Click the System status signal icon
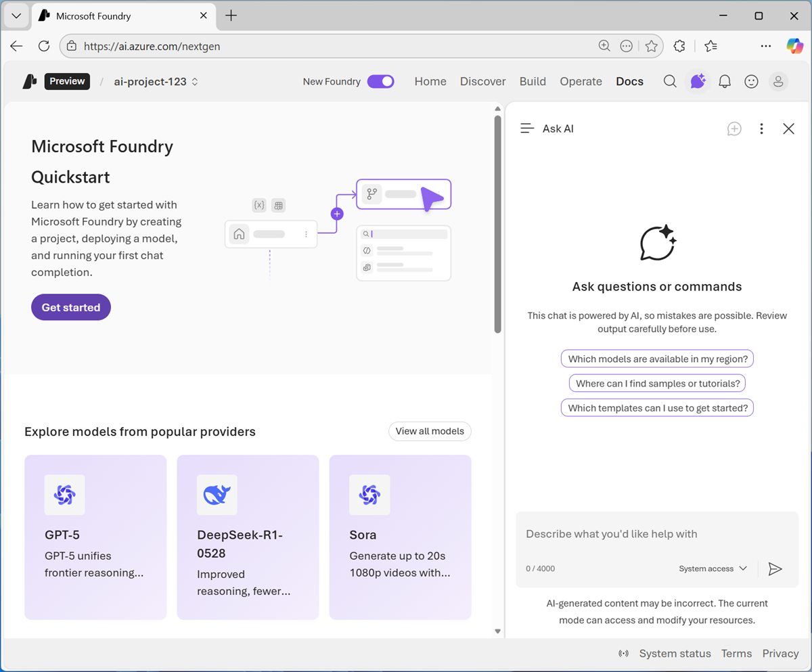This screenshot has width=812, height=672. (623, 654)
